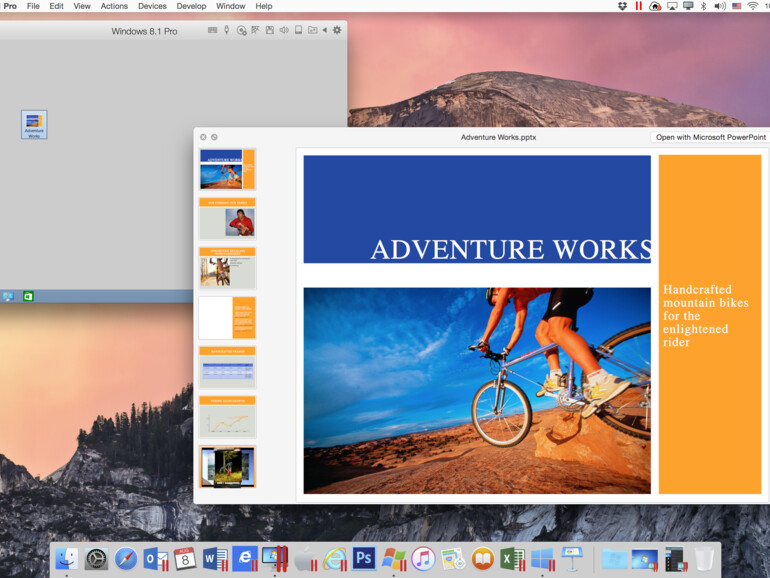770x578 pixels.
Task: Select the fourth slide thumbnail with orange text panel
Action: click(x=227, y=318)
